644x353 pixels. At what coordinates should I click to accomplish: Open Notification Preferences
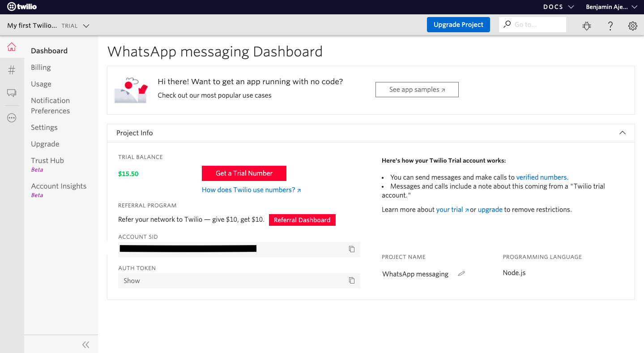tap(51, 106)
